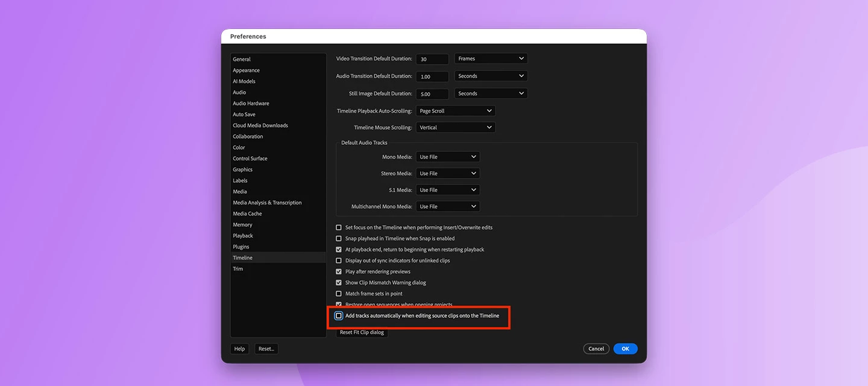
Task: Open still image Seconds unit dropdown
Action: coord(491,93)
